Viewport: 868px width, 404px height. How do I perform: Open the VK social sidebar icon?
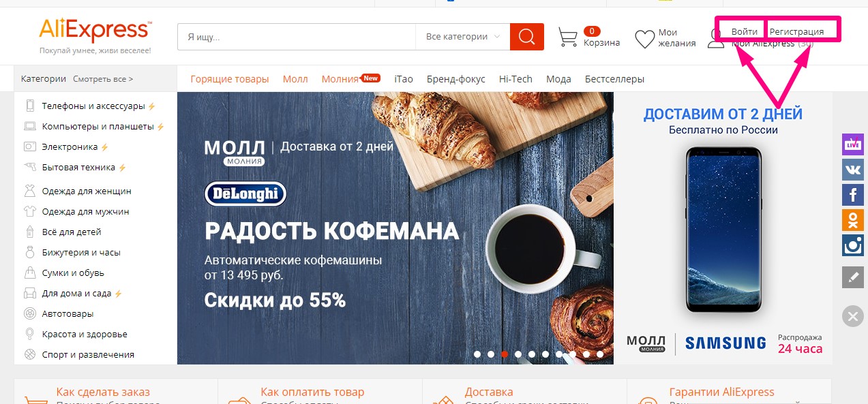click(x=852, y=170)
